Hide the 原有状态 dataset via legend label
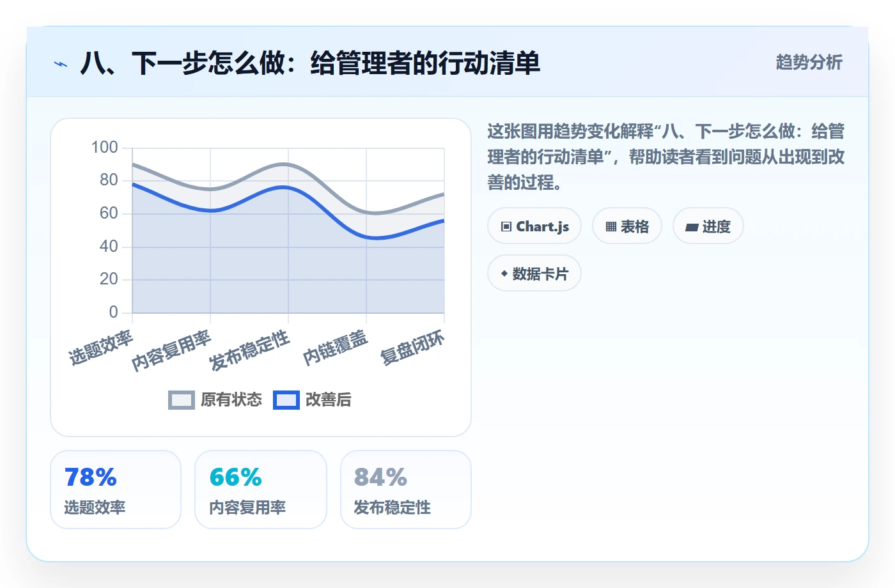 click(231, 400)
